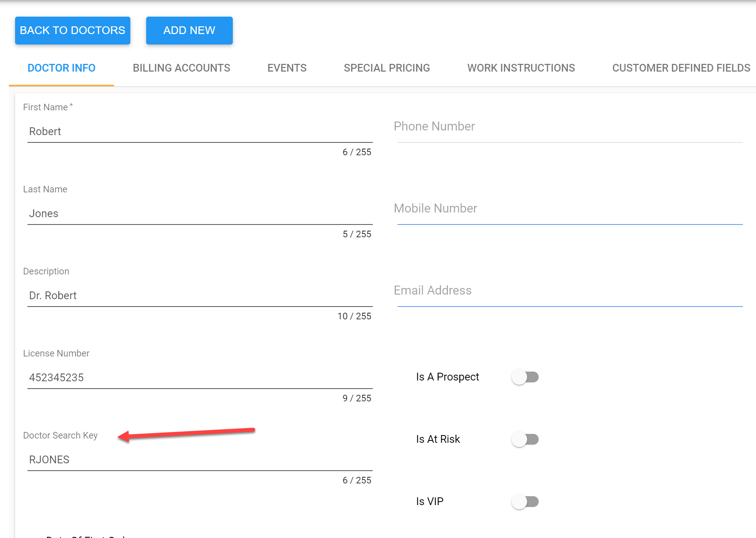The height and width of the screenshot is (538, 756).
Task: Click the License Number input field
Action: 200,378
